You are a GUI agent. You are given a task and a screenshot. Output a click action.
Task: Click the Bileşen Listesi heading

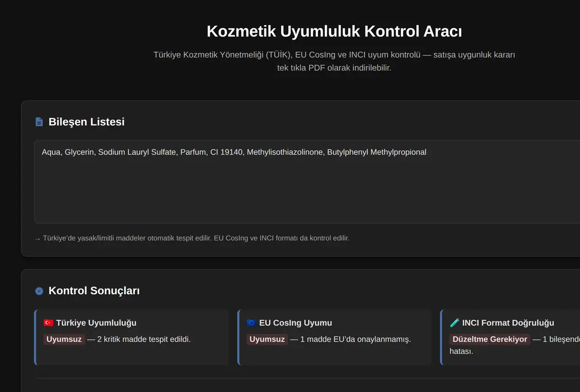[x=87, y=122]
